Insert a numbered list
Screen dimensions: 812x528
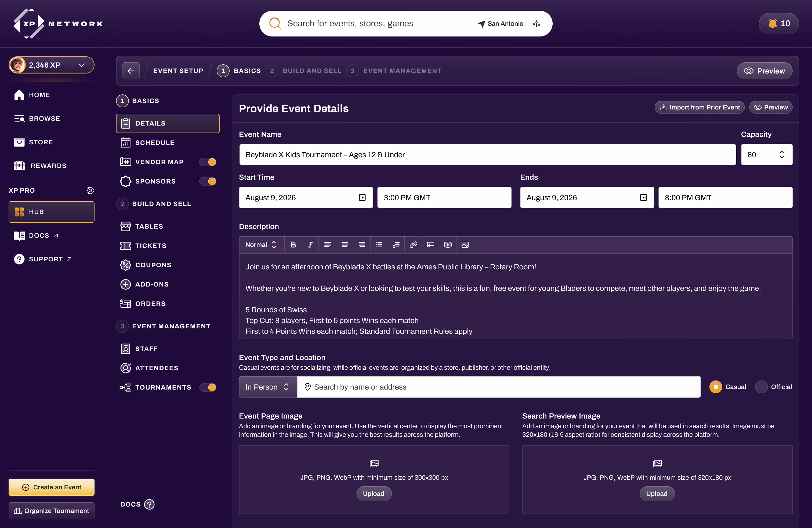(x=396, y=245)
